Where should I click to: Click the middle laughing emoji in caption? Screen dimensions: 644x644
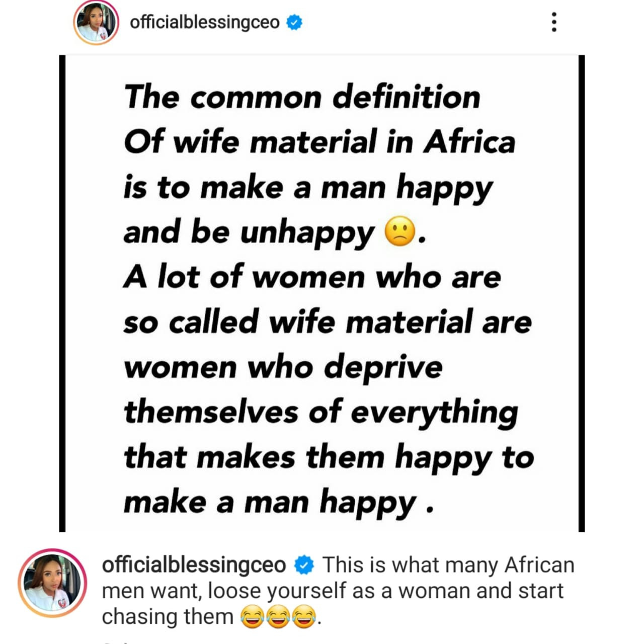click(279, 617)
